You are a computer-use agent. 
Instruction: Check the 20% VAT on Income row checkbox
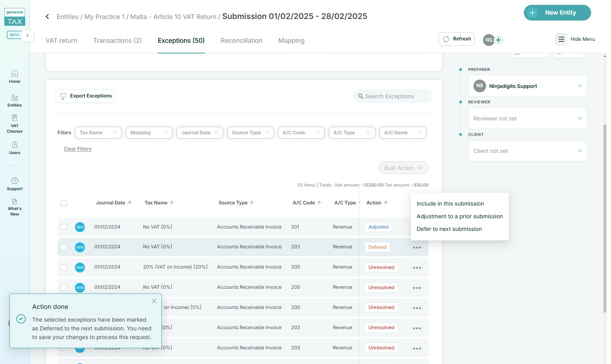pos(64,267)
